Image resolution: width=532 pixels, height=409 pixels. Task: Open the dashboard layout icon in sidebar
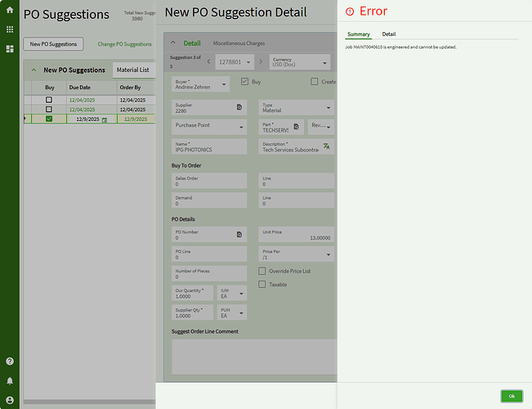[x=10, y=49]
